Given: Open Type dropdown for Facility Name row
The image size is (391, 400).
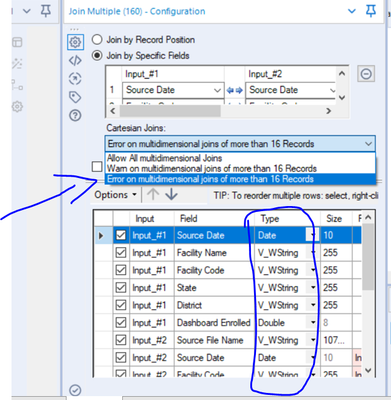Looking at the screenshot, I should pyautogui.click(x=313, y=253).
